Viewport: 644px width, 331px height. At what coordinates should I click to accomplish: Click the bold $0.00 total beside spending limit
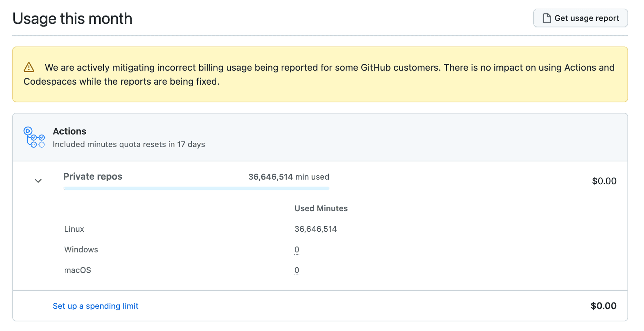point(603,306)
